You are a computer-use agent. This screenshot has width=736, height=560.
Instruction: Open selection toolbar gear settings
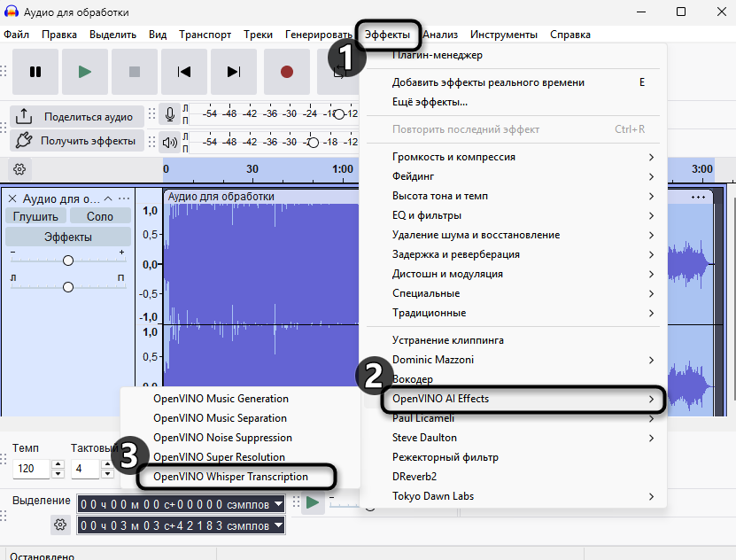point(60,525)
